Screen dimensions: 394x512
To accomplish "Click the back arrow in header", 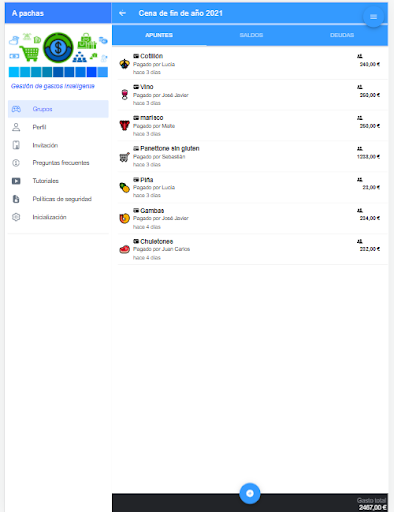I will tap(123, 13).
